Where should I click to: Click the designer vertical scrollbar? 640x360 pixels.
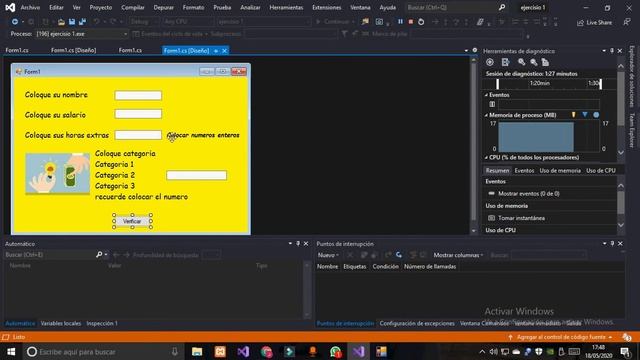[x=473, y=145]
